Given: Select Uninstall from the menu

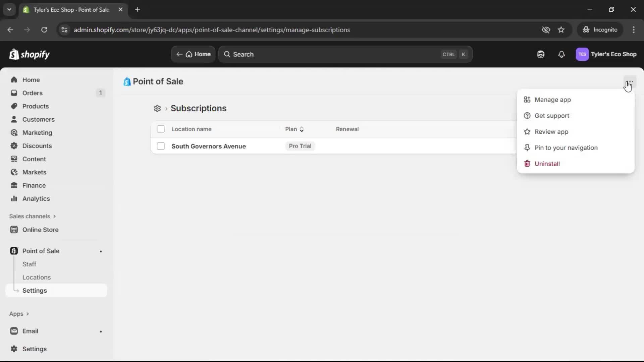Looking at the screenshot, I should (576, 164).
